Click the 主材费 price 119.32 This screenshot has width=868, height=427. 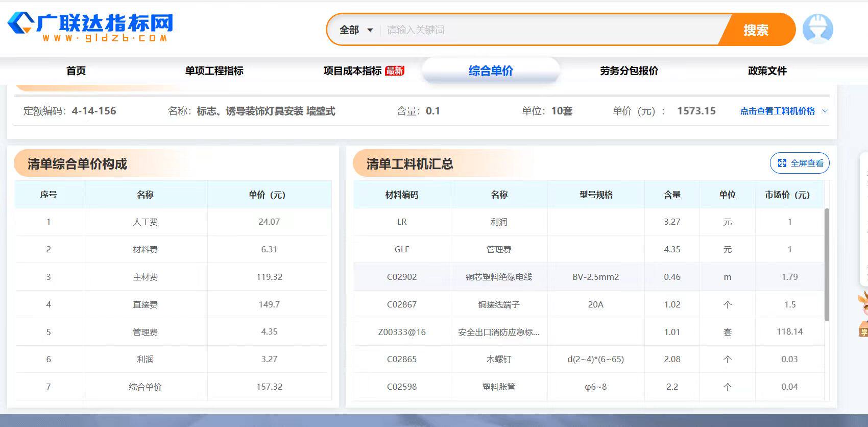point(269,277)
